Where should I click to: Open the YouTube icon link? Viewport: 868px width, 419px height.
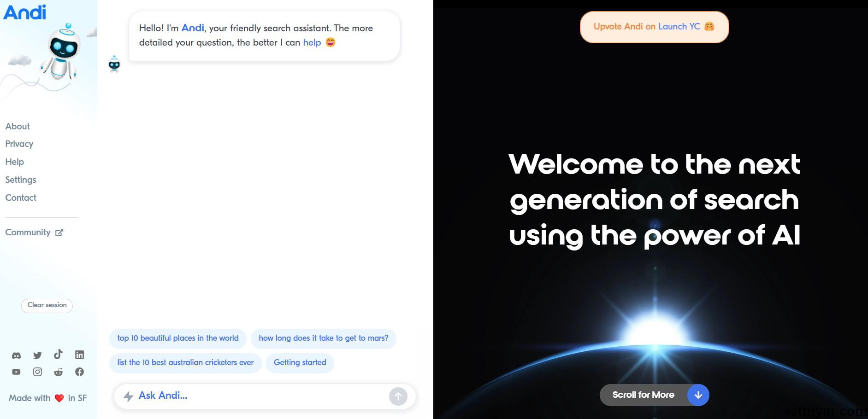[x=16, y=372]
